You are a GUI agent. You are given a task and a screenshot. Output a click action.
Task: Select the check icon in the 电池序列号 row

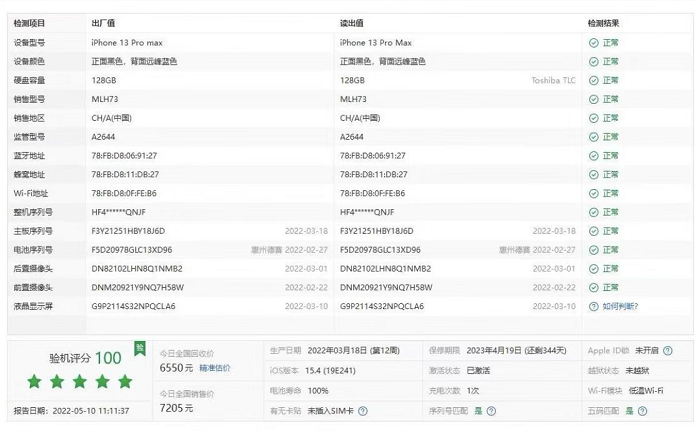[x=593, y=250]
